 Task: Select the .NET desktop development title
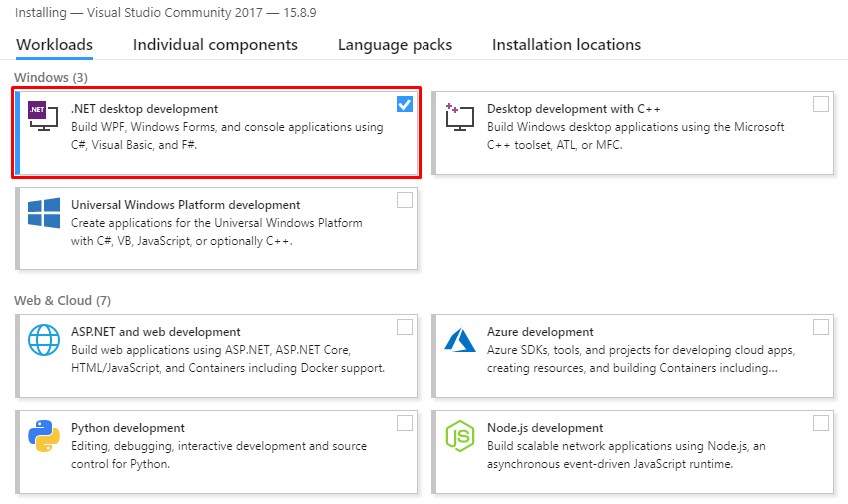coord(144,109)
